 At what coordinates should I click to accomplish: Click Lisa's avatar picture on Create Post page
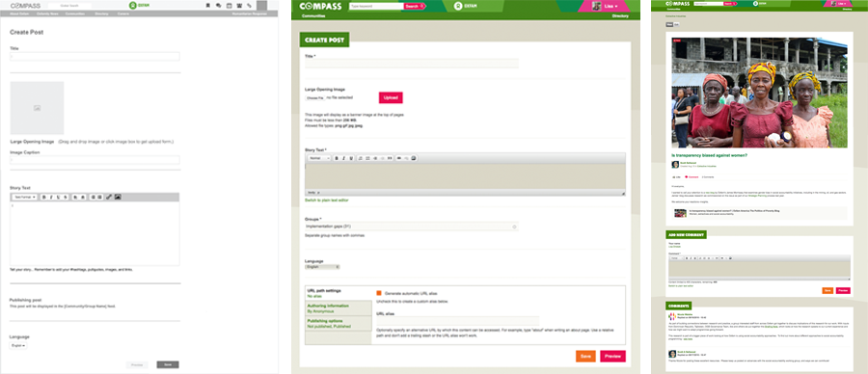(597, 6)
